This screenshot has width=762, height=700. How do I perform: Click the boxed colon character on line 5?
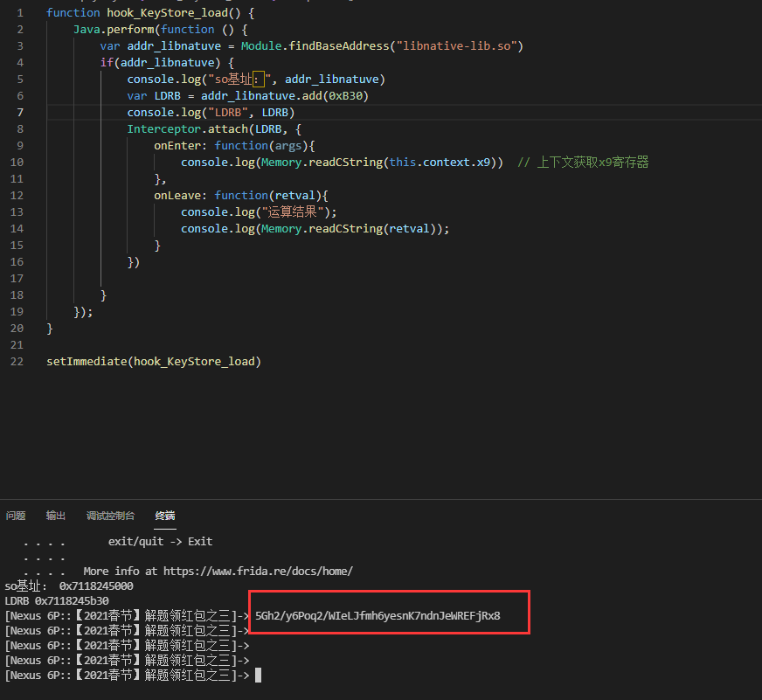[x=259, y=79]
